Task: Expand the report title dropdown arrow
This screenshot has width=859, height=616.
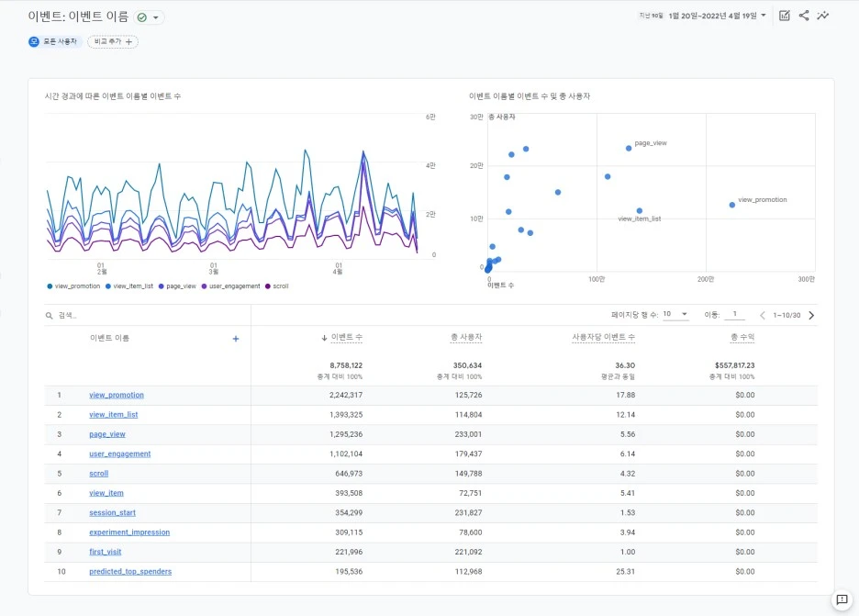Action: 156,17
